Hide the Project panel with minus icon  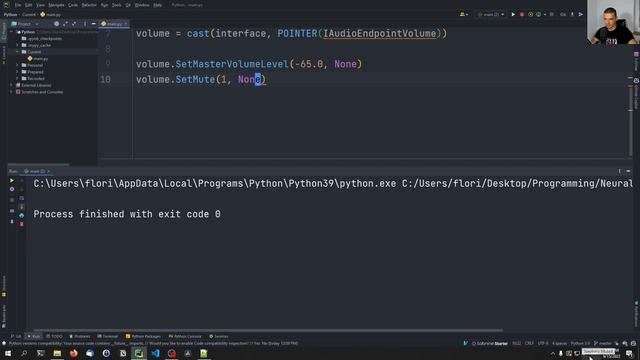point(93,24)
